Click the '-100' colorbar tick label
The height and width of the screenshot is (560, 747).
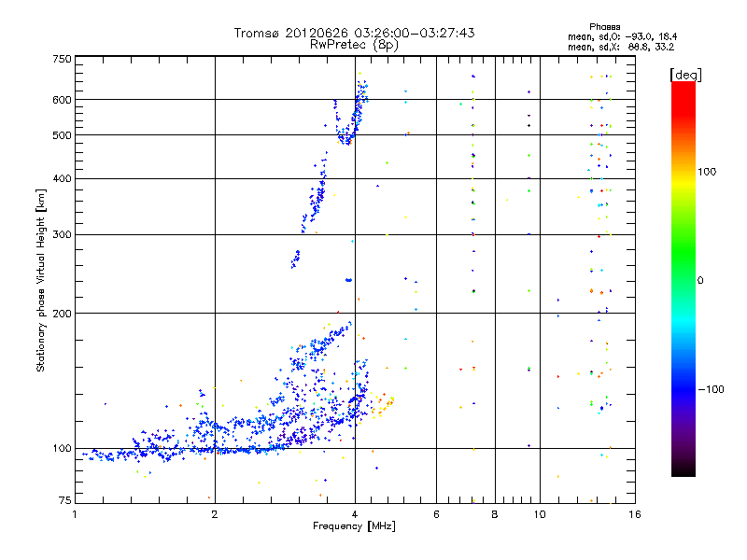click(x=711, y=389)
